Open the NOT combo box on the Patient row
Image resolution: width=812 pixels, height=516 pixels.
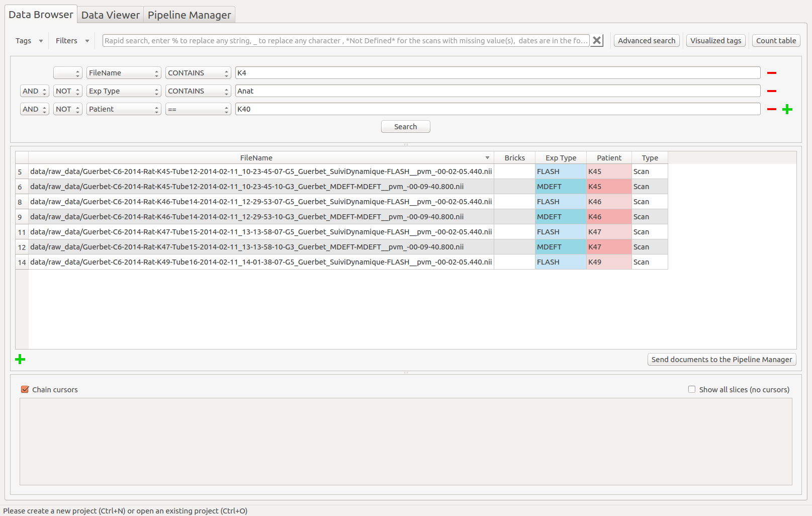coord(68,109)
